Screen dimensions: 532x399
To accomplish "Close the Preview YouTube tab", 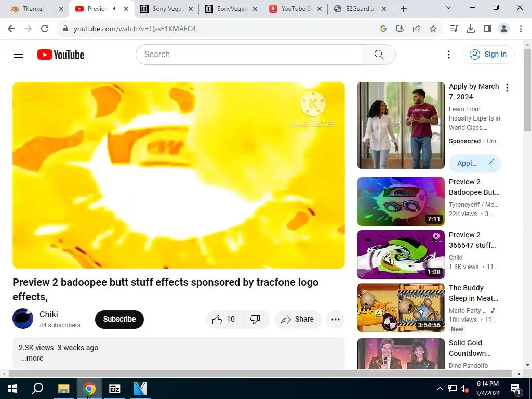I will (x=126, y=9).
